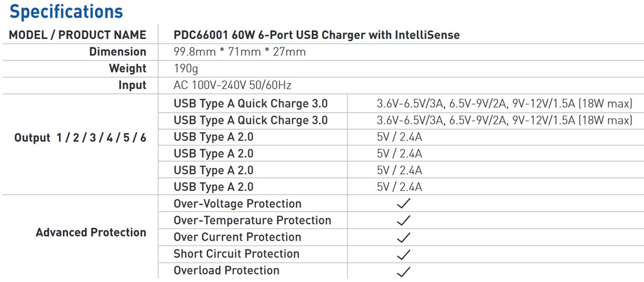
Task: Click the MODEL / PRODUCT NAME header
Action: coord(77,35)
